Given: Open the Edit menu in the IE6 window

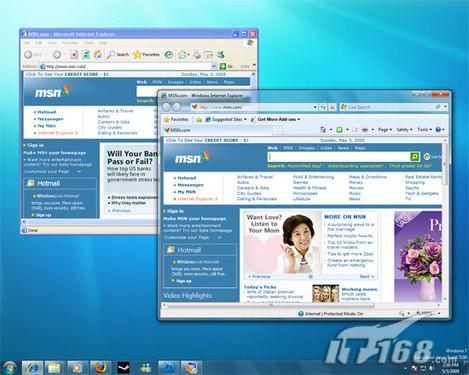Looking at the screenshot, I should point(39,43).
